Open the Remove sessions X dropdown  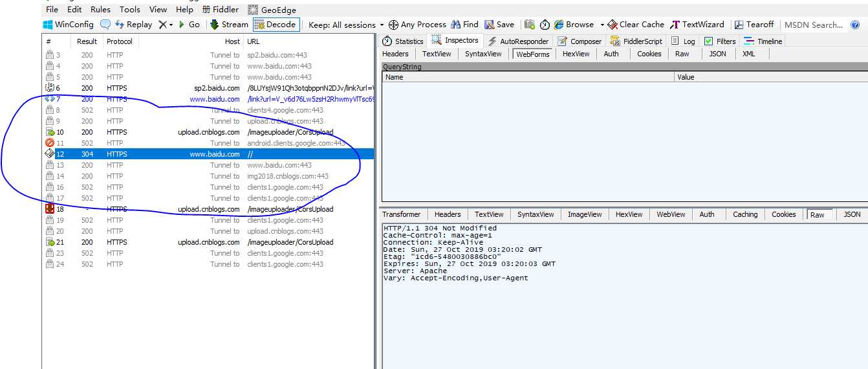coord(166,25)
